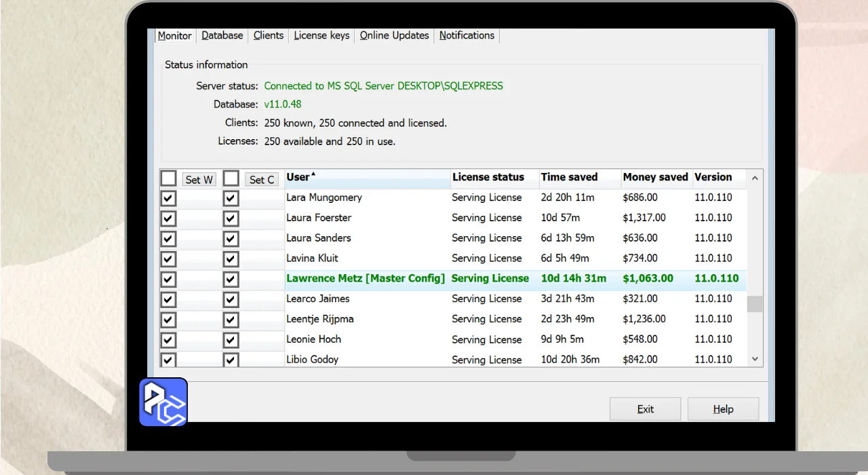Click the vertical scrollbar thumb
Screen dimensions: 868x475
click(754, 304)
